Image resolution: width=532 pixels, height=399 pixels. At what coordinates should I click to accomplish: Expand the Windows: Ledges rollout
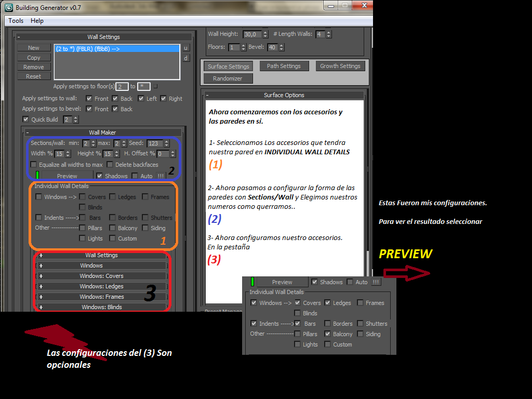tap(41, 286)
